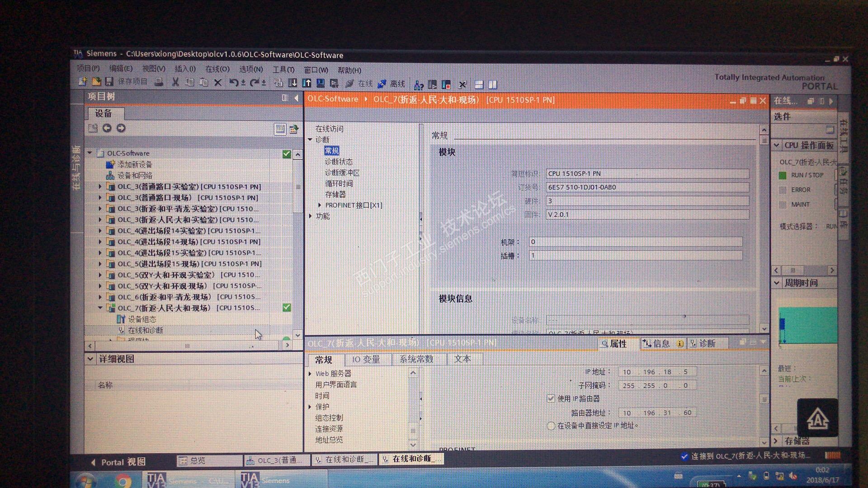Image resolution: width=868 pixels, height=488 pixels.
Task: Uncheck the 使用 IP 路由器 checkbox
Action: click(551, 399)
